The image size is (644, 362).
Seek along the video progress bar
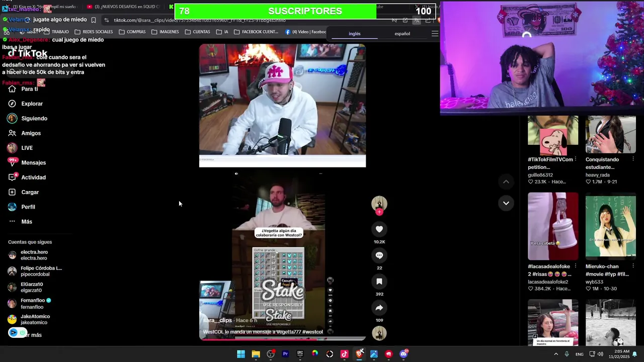coord(283,339)
